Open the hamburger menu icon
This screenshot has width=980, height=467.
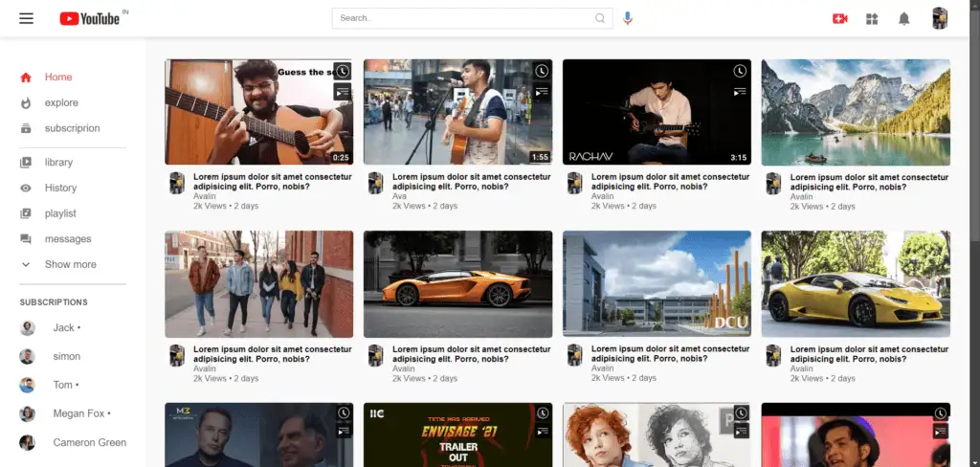pyautogui.click(x=26, y=18)
